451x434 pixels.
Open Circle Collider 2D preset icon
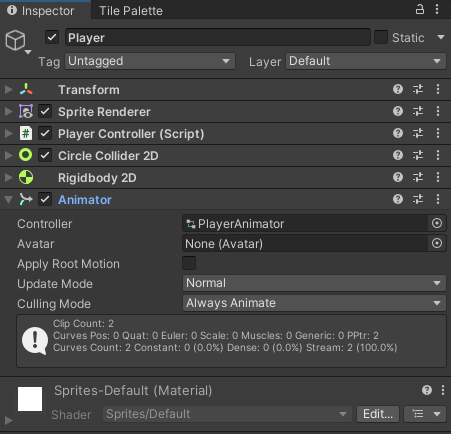tap(418, 155)
